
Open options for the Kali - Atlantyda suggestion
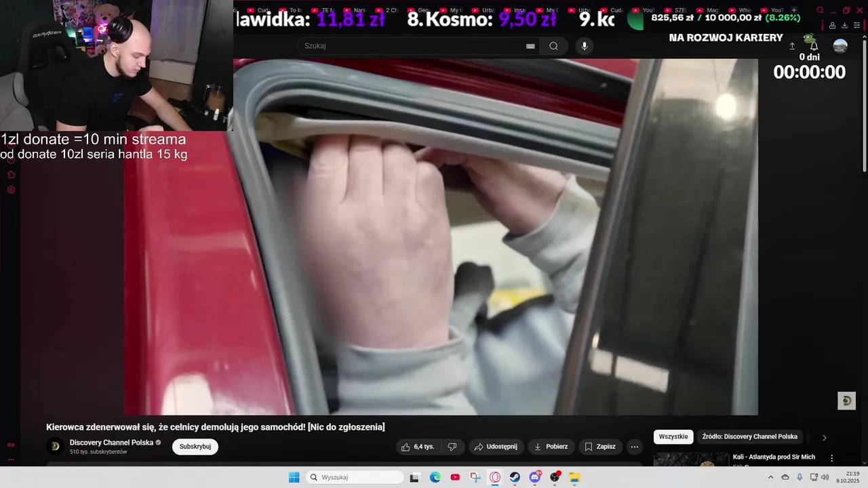832,458
